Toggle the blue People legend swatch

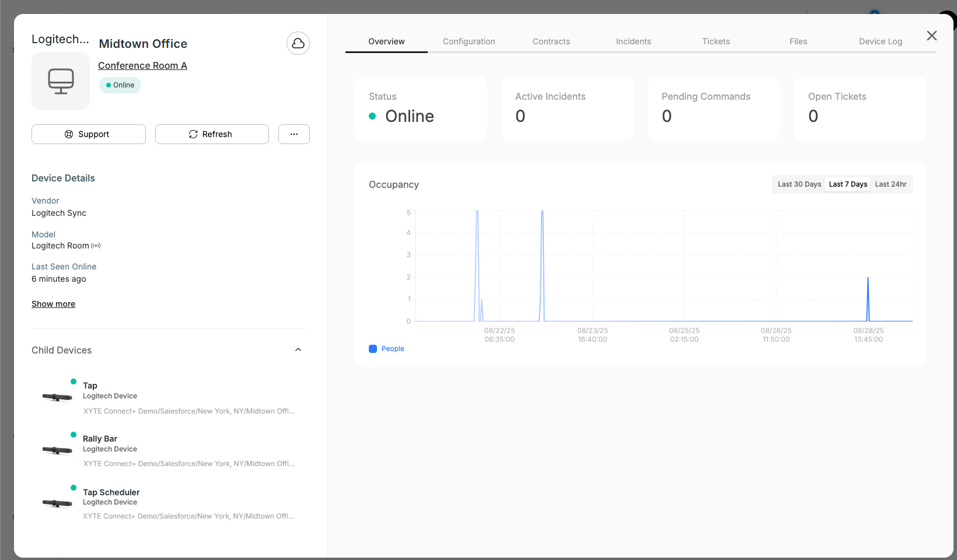coord(373,349)
